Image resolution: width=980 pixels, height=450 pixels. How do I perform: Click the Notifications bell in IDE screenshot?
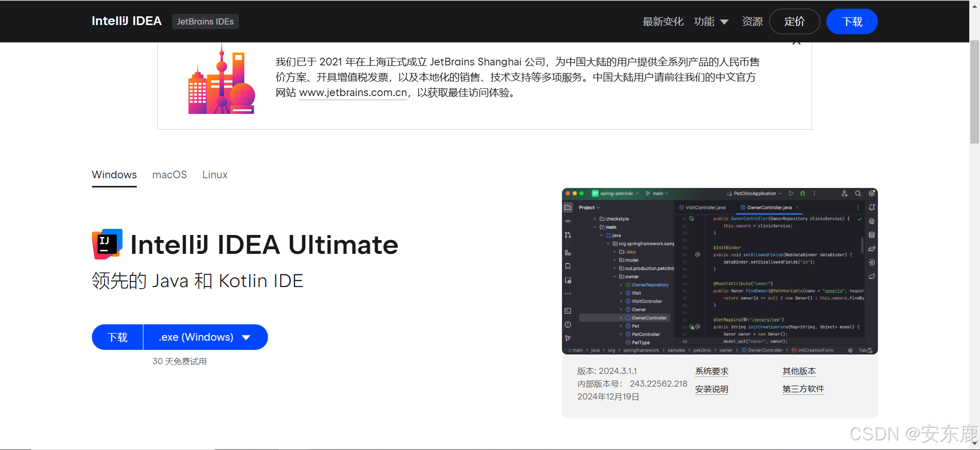click(x=872, y=207)
